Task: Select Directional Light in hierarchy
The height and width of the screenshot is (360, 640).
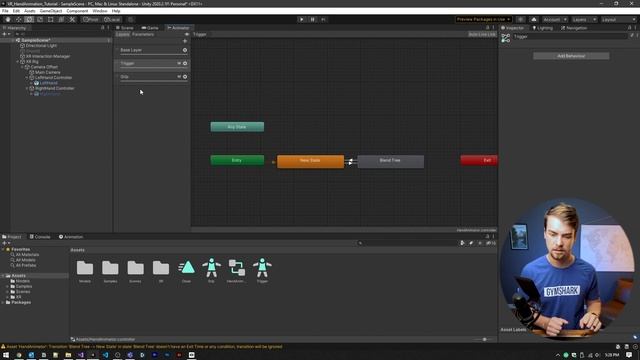Action: [41, 46]
